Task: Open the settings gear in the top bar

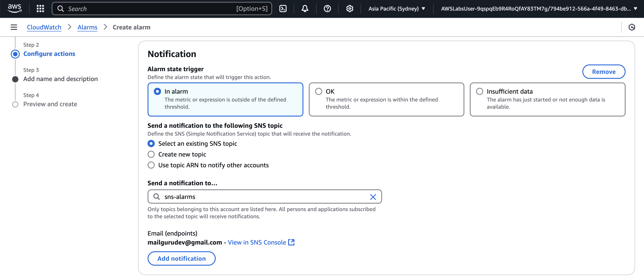Action: pos(350,9)
